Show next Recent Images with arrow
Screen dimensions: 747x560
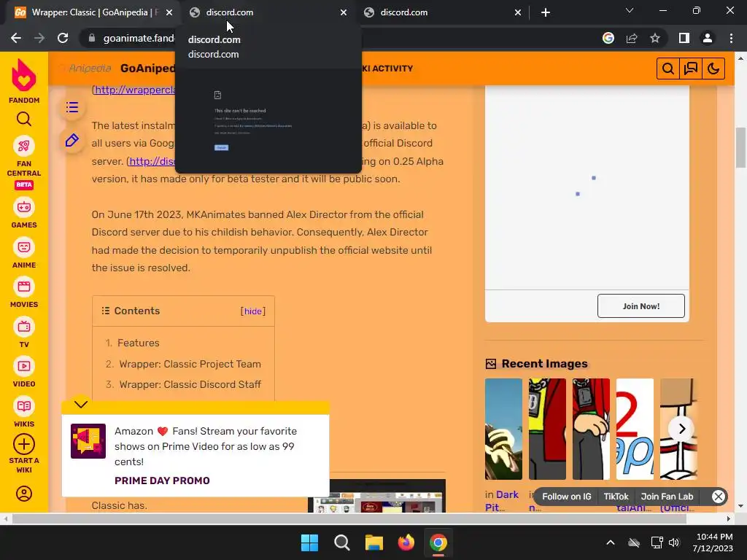coord(682,429)
